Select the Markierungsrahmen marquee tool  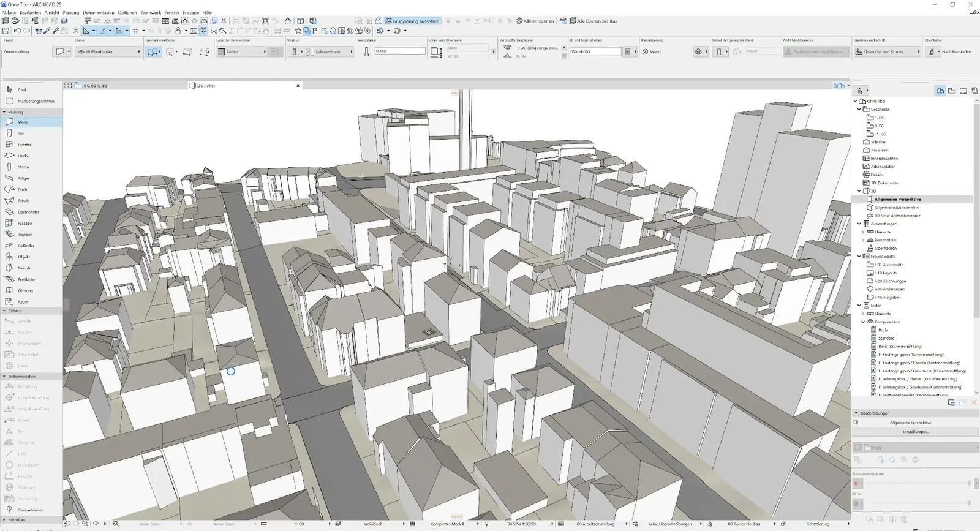pyautogui.click(x=31, y=101)
